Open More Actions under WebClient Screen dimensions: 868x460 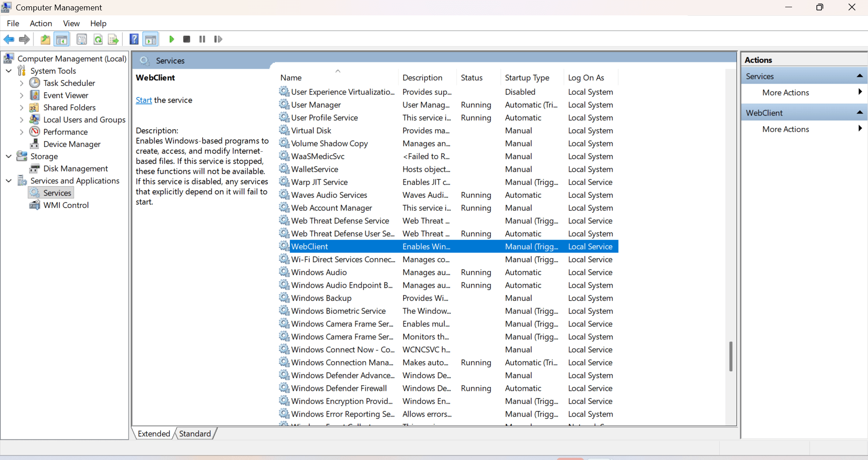tap(786, 129)
